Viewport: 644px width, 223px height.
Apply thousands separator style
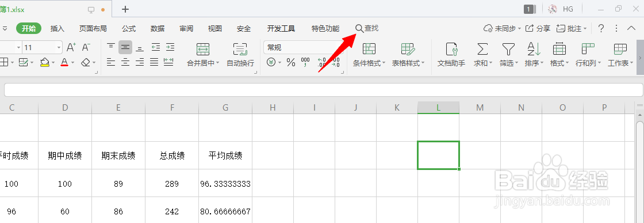pos(305,63)
